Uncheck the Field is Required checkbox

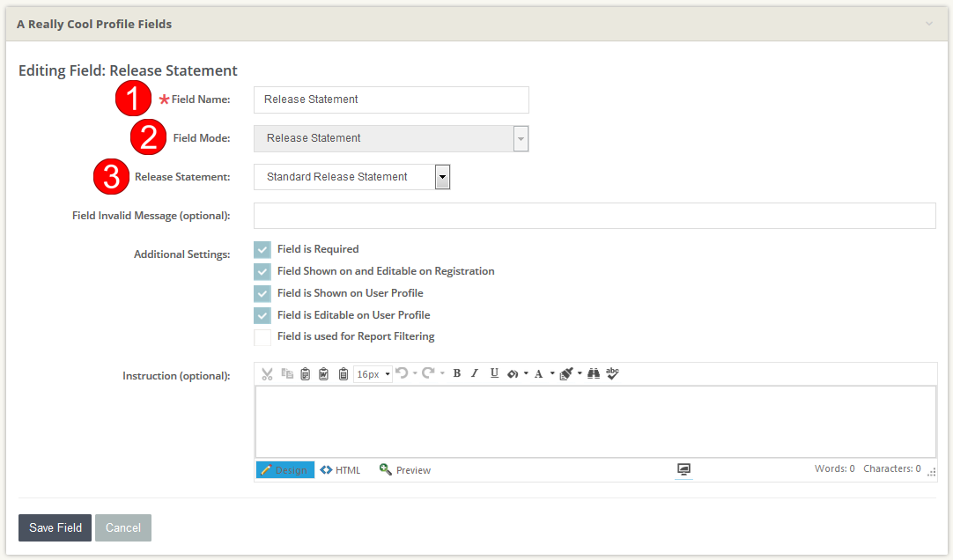coord(262,250)
